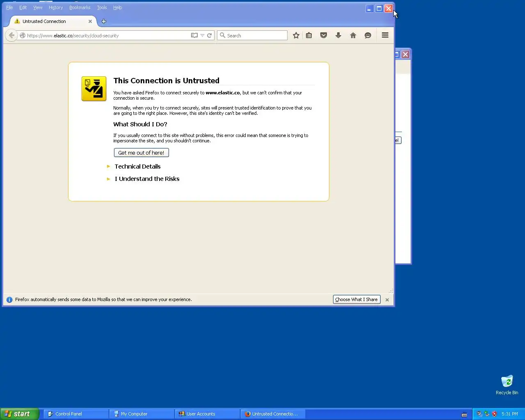Screen dimensions: 525x420
Task: Open the Bookmarks menu
Action: 80,7
